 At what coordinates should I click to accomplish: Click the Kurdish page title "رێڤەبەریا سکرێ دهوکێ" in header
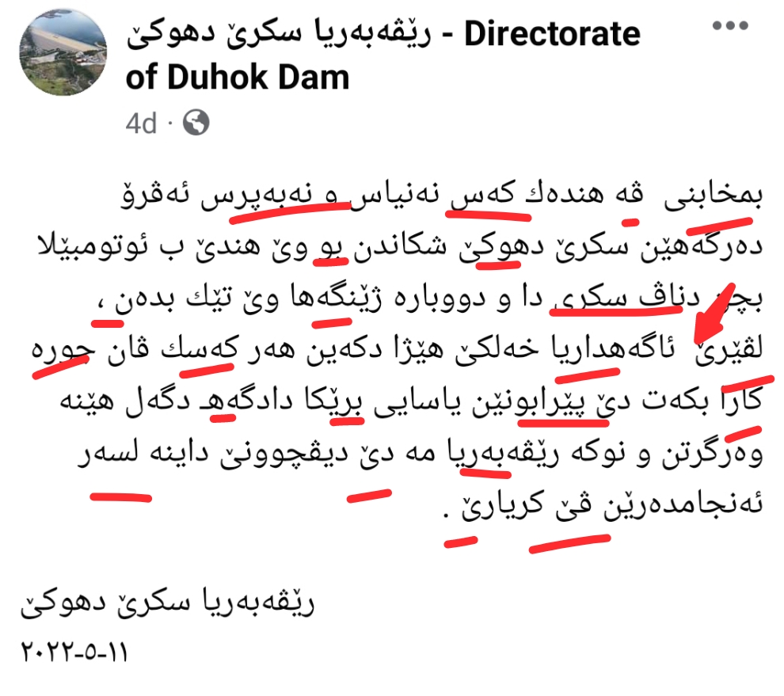point(279,34)
